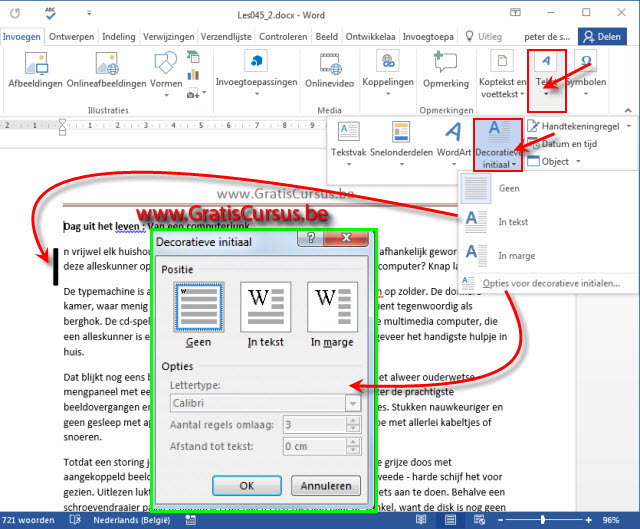
Task: Open Koptekst en voettekst menu
Action: pyautogui.click(x=502, y=75)
